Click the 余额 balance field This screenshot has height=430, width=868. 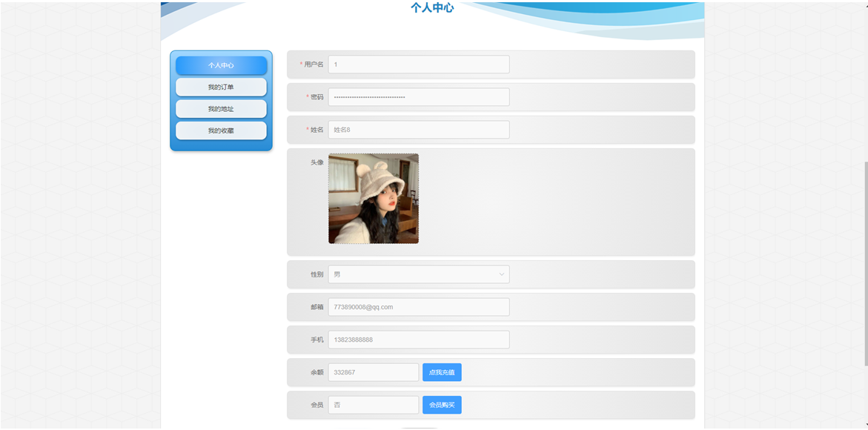[x=374, y=372]
